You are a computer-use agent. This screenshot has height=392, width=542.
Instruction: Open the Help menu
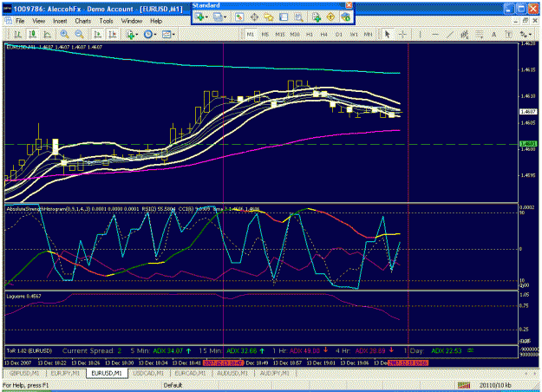coord(156,21)
